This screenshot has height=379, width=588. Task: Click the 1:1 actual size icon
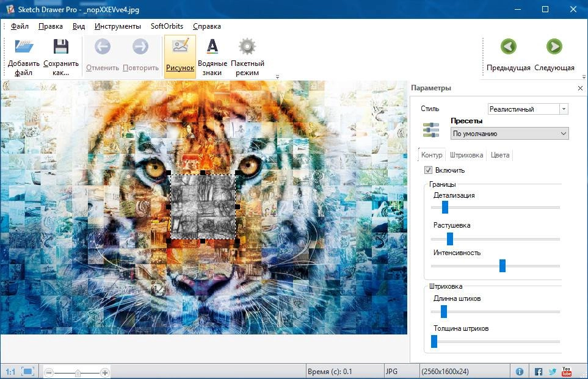coord(10,372)
